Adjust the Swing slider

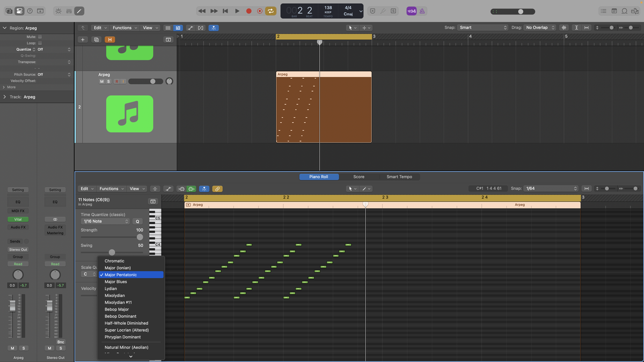(x=112, y=253)
